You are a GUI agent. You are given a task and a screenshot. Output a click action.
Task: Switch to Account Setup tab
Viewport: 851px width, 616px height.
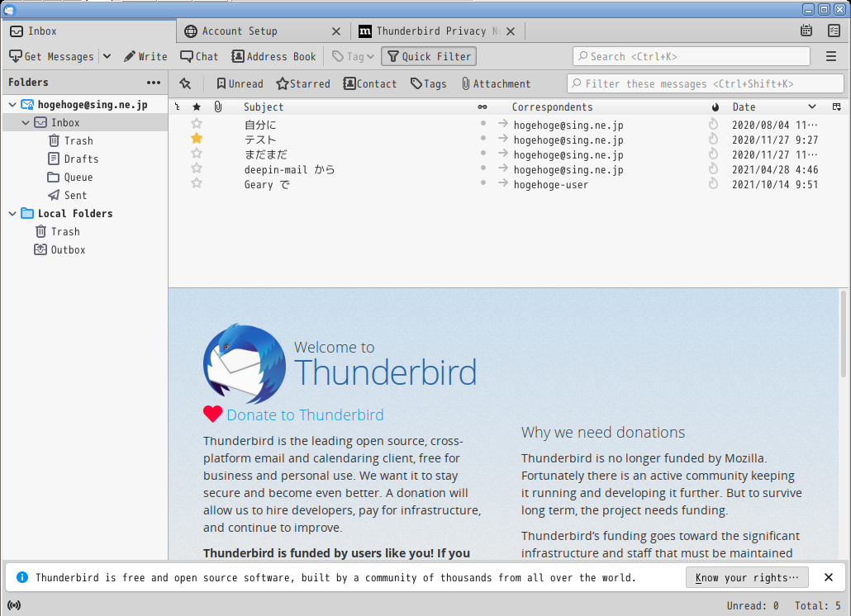coord(264,31)
